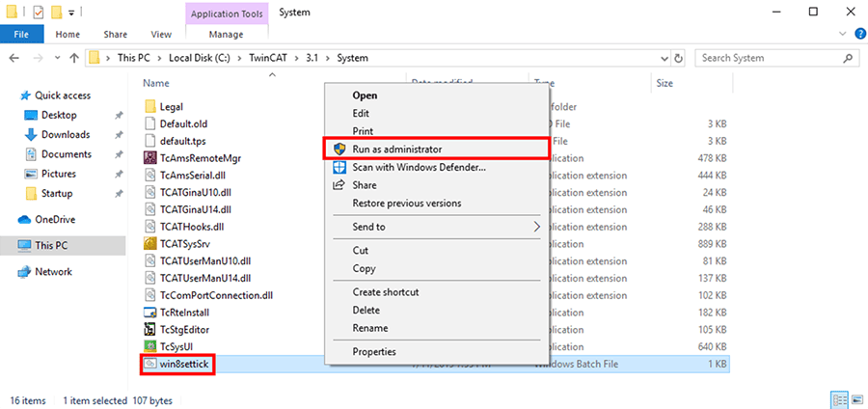Viewport: 868px width, 409px height.
Task: Click the Back navigation arrow
Action: 14,58
